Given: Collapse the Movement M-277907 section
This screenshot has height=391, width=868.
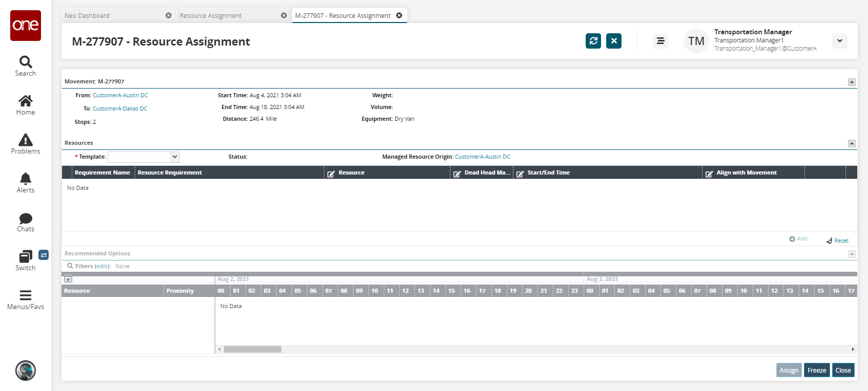Looking at the screenshot, I should tap(851, 82).
